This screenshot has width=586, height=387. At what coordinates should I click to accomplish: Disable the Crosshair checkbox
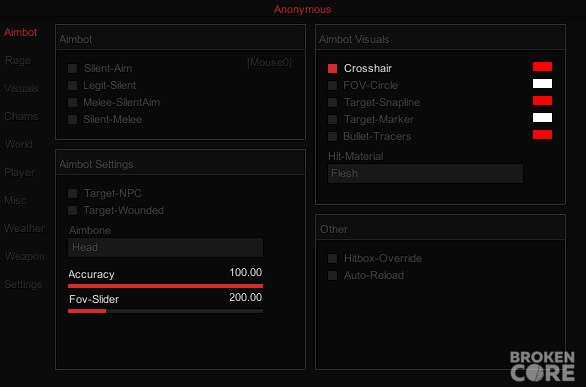pyautogui.click(x=332, y=68)
